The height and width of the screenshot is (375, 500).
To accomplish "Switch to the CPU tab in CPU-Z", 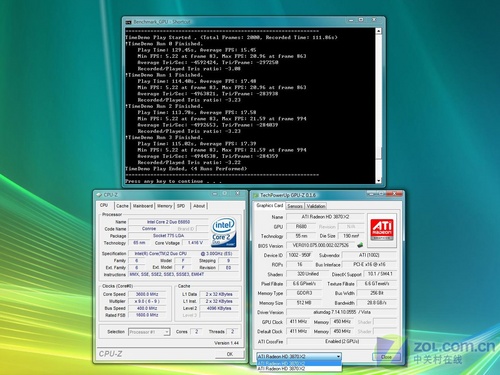I will point(104,205).
